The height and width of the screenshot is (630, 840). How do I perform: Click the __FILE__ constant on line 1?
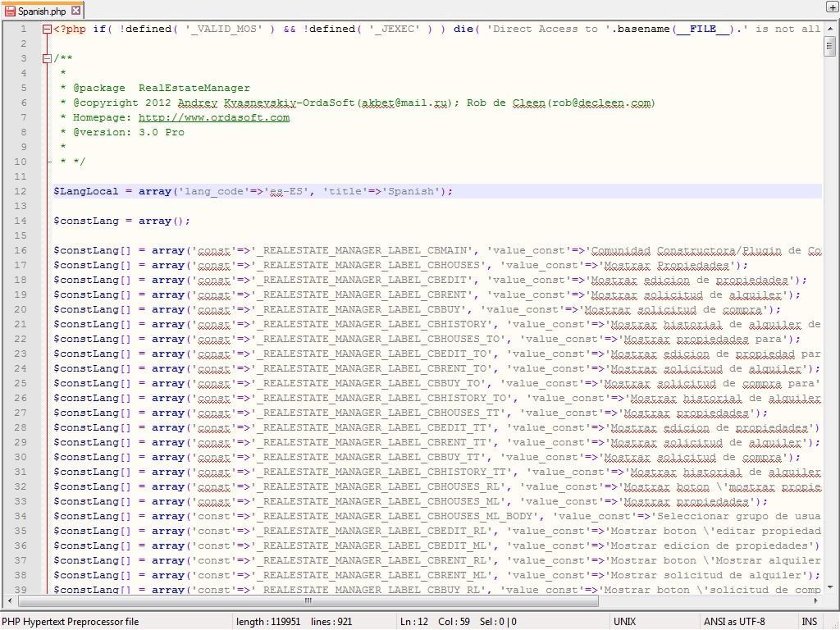[x=703, y=29]
